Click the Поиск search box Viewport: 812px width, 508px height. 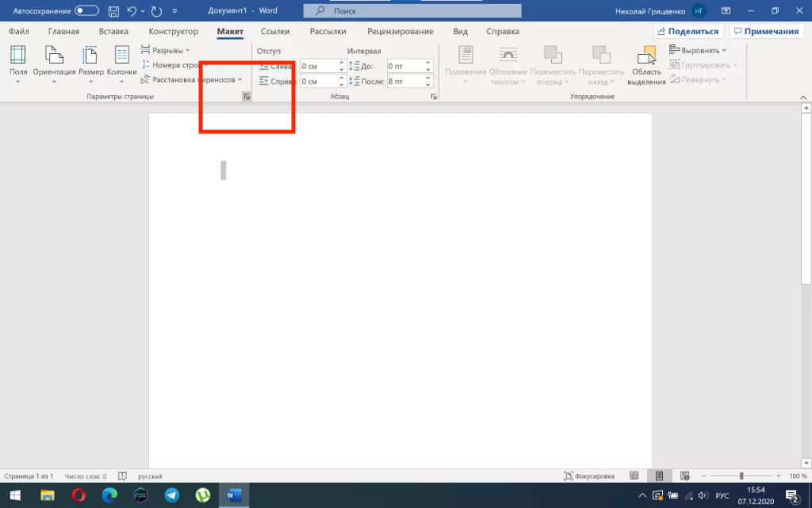point(412,11)
